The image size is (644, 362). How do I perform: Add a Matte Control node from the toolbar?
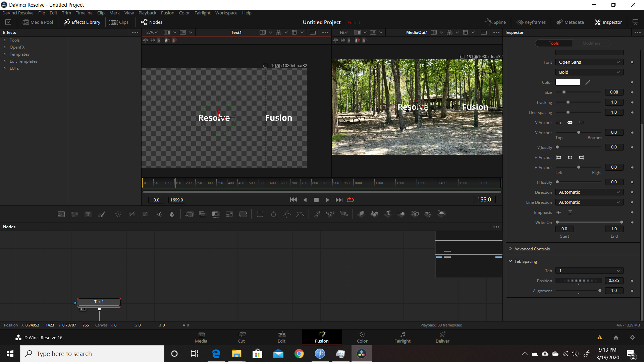[216, 214]
